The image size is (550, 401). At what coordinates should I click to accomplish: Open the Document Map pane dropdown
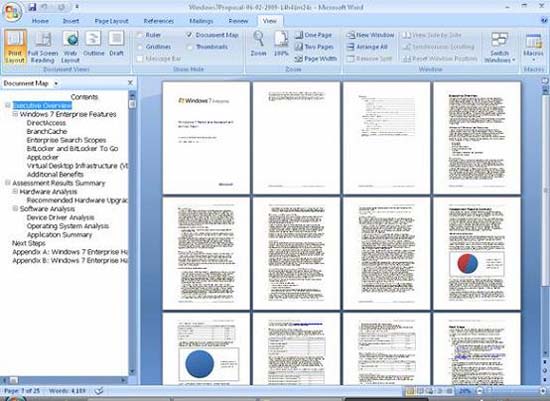pos(56,83)
